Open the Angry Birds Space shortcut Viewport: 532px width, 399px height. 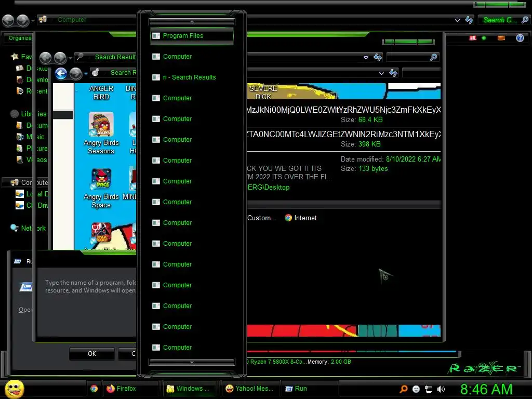click(101, 189)
